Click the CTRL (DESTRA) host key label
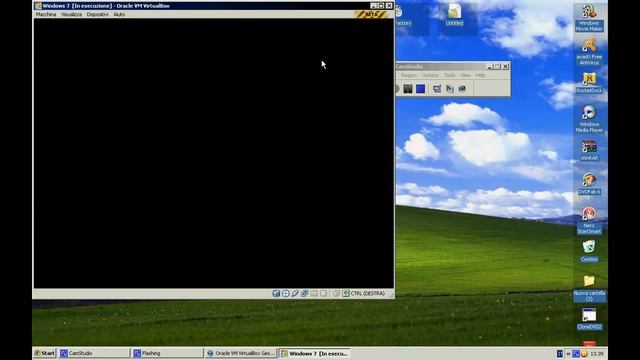 pos(368,293)
